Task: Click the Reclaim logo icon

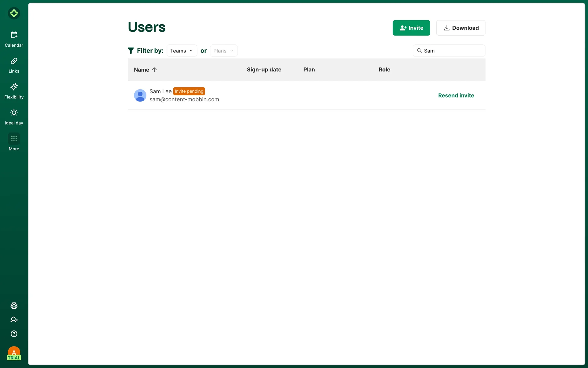Action: (x=14, y=13)
